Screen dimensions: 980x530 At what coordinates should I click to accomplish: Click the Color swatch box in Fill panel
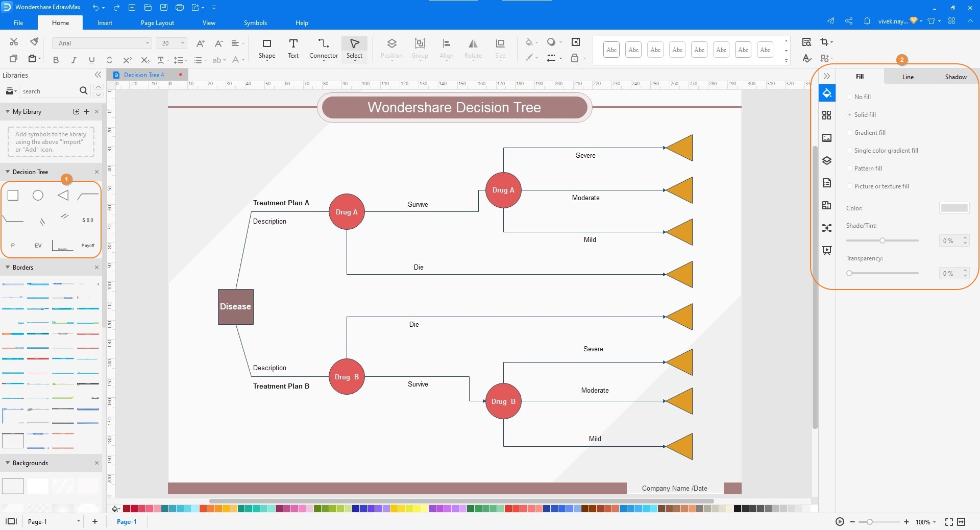(954, 208)
